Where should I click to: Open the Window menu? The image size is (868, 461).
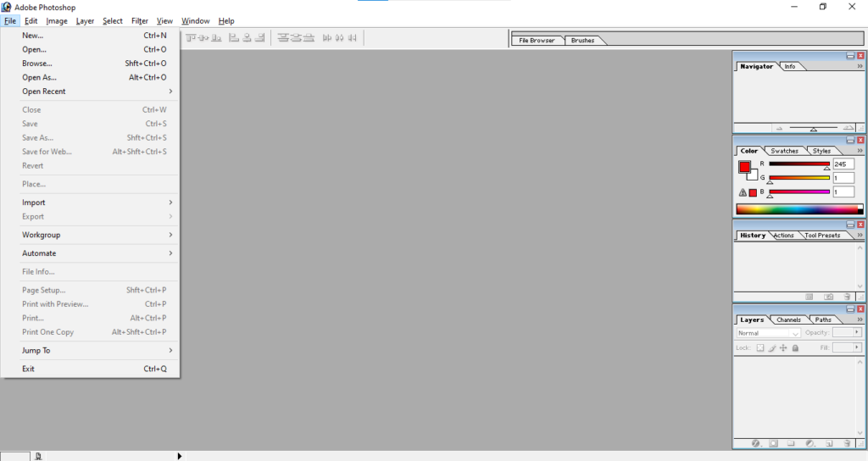click(x=196, y=21)
